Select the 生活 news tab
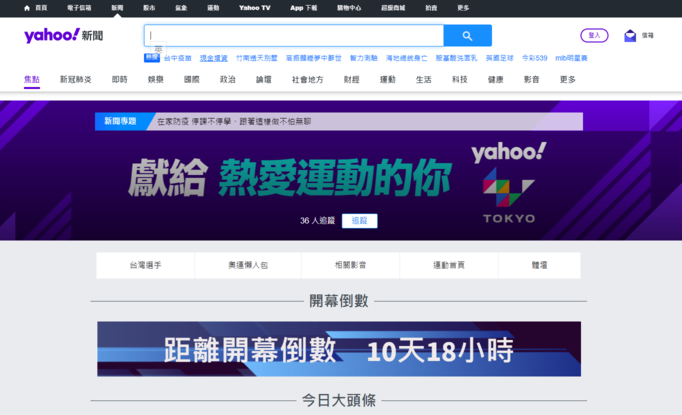The image size is (682, 415). (x=424, y=80)
